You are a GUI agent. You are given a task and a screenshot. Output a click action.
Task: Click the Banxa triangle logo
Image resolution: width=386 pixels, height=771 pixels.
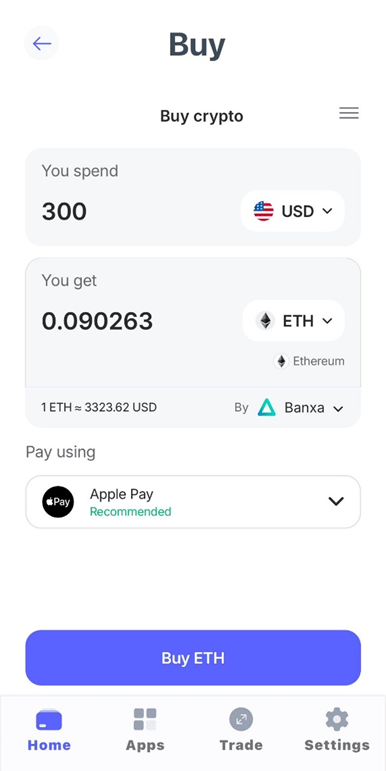[267, 408]
